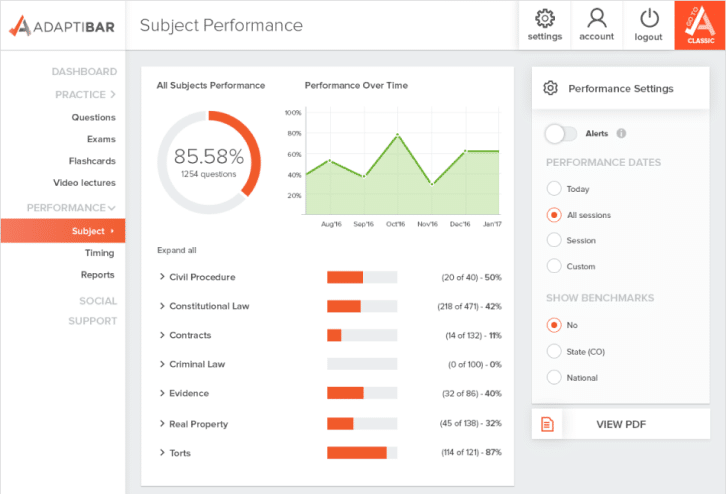This screenshot has width=726, height=494.
Task: Select the Custom date radio button
Action: tap(554, 266)
